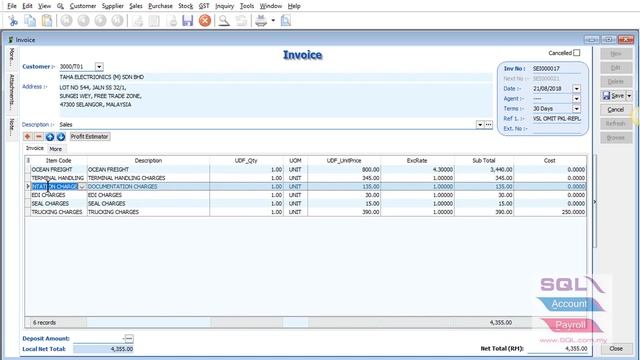Select the TRUCKING CHARGES item code cell
This screenshot has width=640, height=360.
point(59,212)
